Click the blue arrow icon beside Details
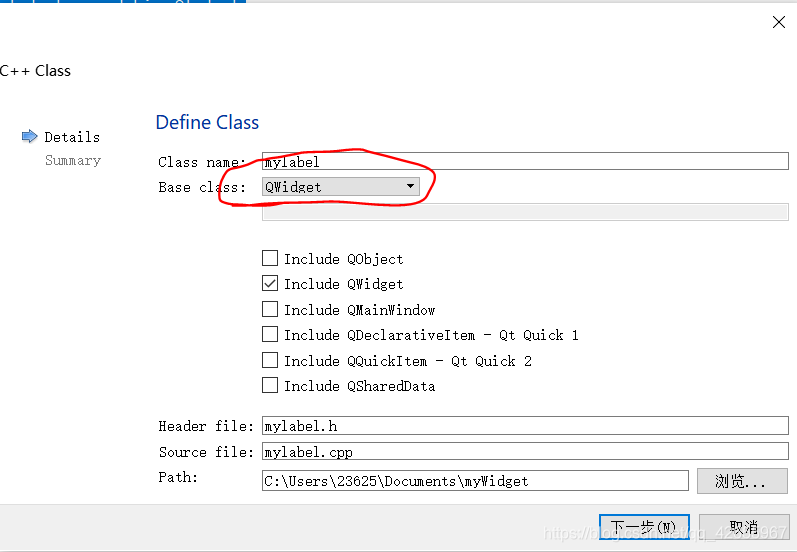The width and height of the screenshot is (797, 552). (x=29, y=136)
